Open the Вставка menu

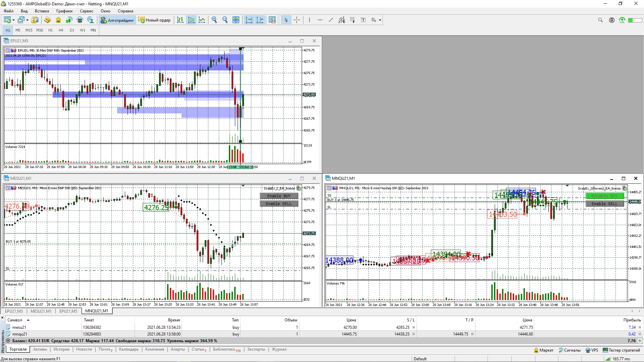click(x=42, y=11)
